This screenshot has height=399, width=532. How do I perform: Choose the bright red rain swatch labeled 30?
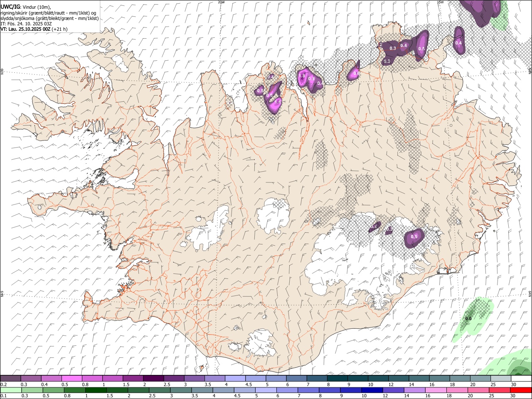tap(521, 390)
